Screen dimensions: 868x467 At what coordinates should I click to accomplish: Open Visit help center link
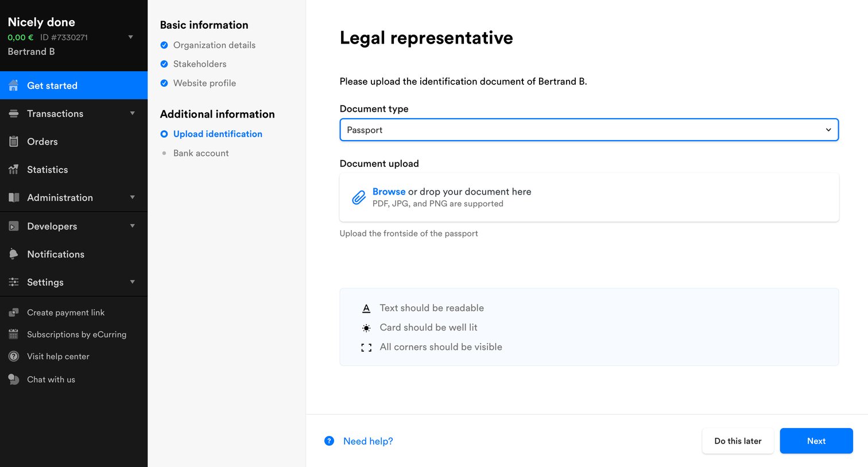[58, 356]
